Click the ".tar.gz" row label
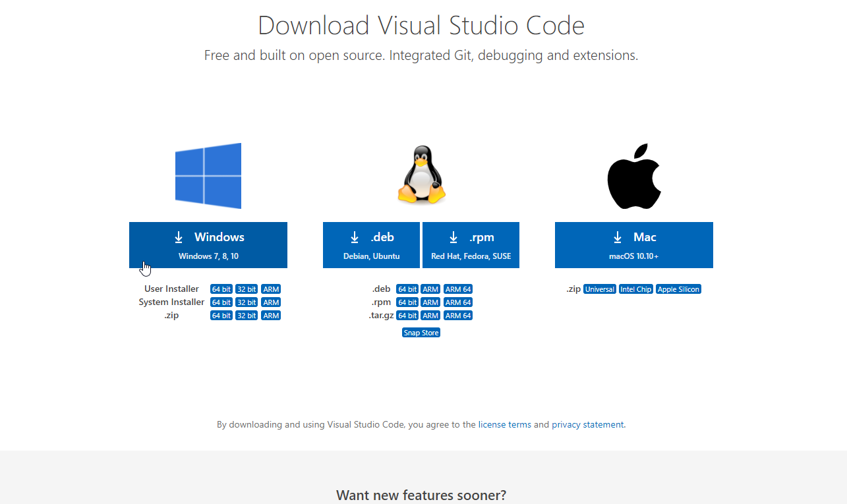Image resolution: width=847 pixels, height=504 pixels. coord(380,316)
